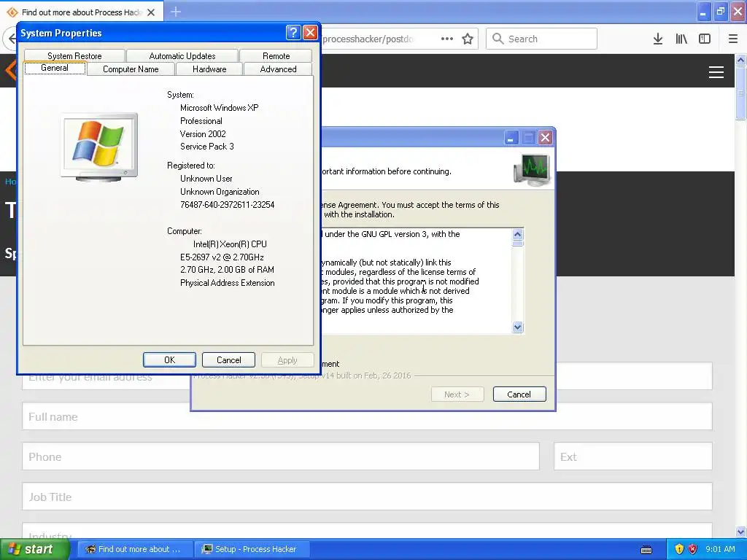The image size is (747, 560).
Task: Click Cancel in Process Hacker setup
Action: [519, 394]
